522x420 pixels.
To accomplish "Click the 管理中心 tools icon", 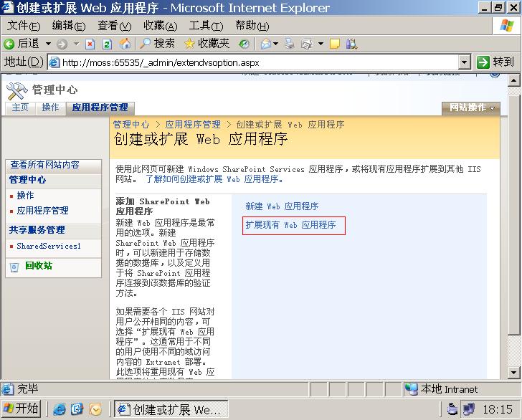I will tap(16, 91).
